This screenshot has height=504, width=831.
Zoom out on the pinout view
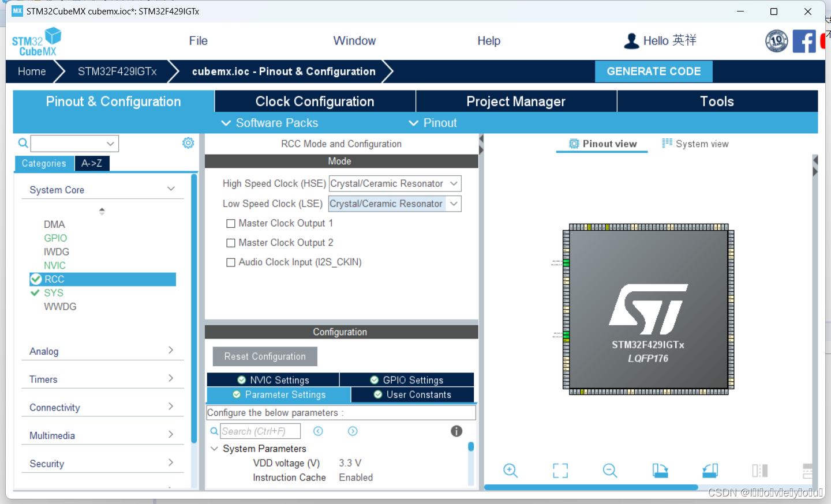coord(610,471)
